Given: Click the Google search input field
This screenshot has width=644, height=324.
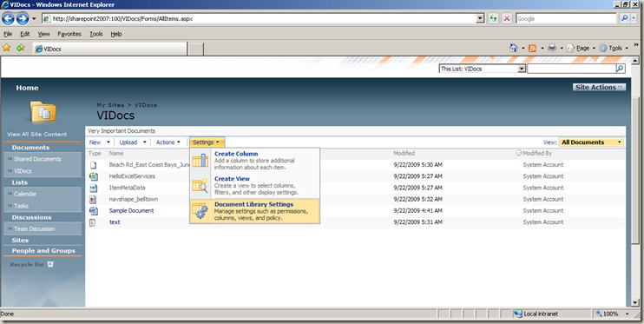Looking at the screenshot, I should coord(566,18).
